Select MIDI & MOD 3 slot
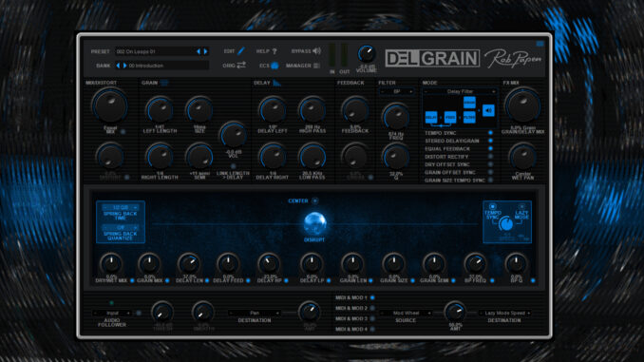This screenshot has width=644, height=362. (372, 318)
